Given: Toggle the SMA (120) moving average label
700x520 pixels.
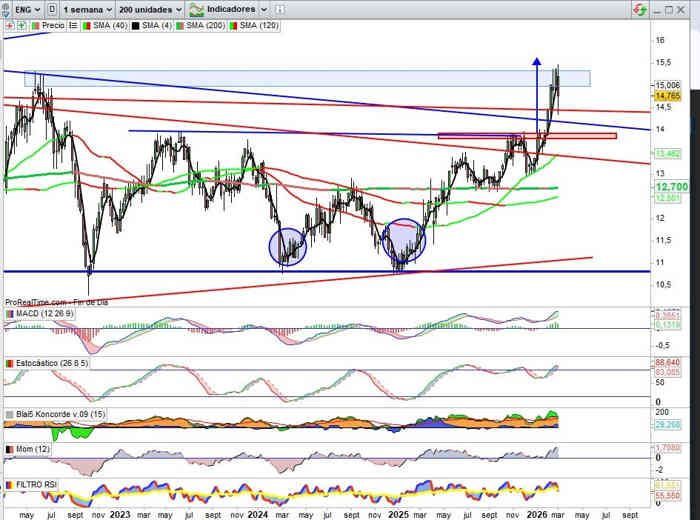Looking at the screenshot, I should (263, 24).
